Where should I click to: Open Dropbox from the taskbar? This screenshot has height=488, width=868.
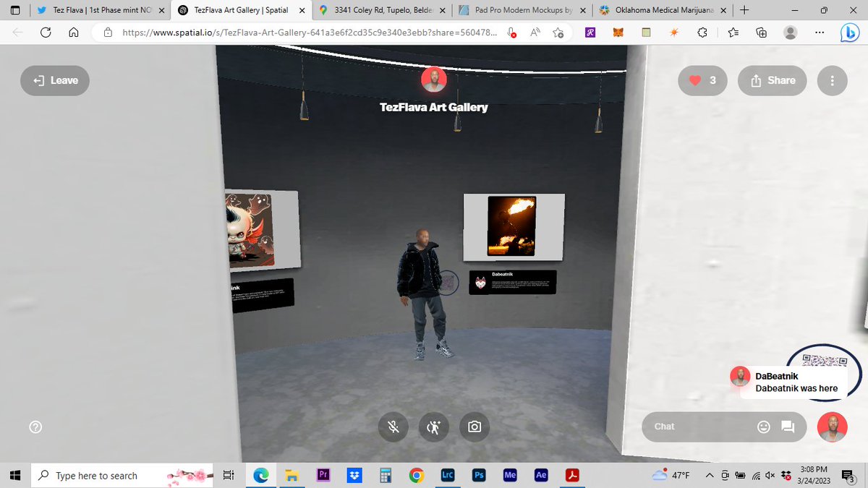point(354,475)
